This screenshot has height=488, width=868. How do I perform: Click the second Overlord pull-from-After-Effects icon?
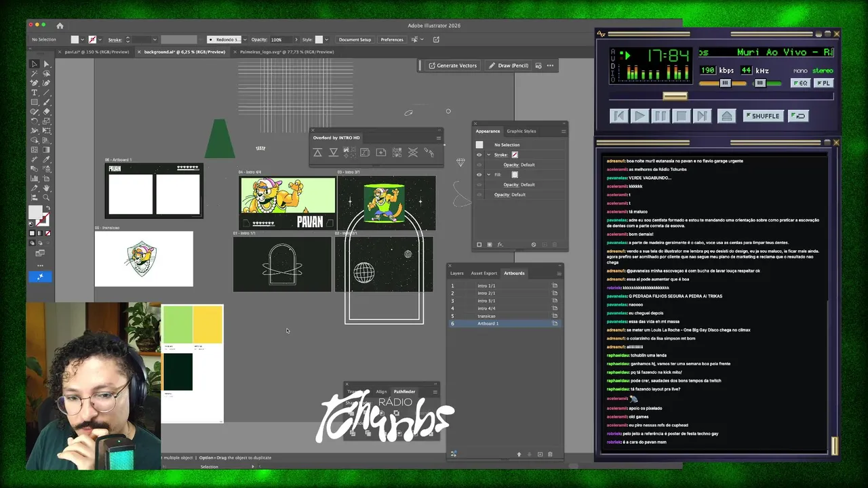334,152
